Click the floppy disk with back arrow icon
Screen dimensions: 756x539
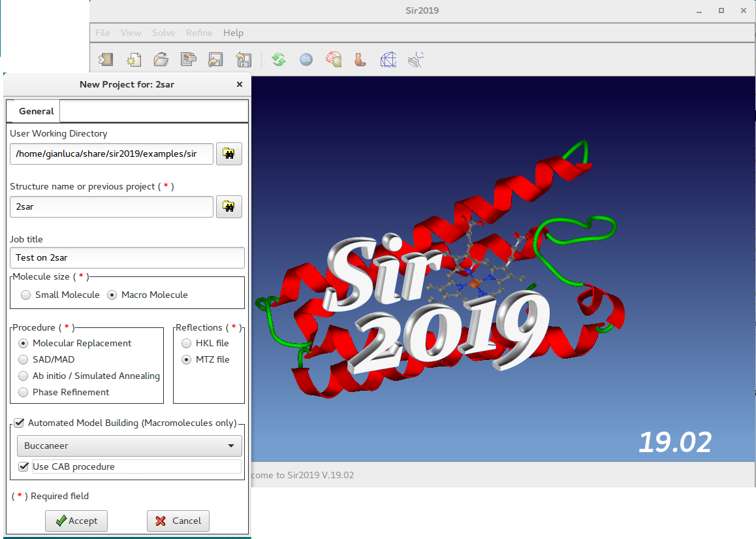[x=244, y=59]
